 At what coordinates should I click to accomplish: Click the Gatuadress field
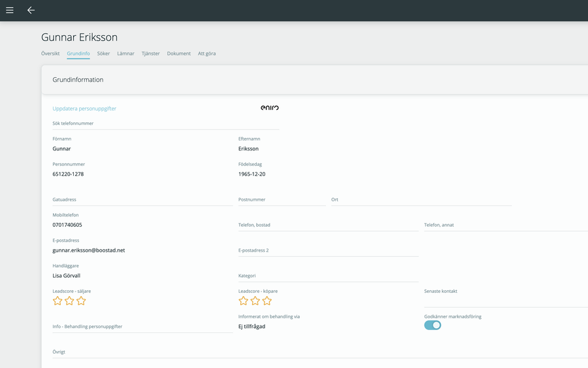[142, 199]
